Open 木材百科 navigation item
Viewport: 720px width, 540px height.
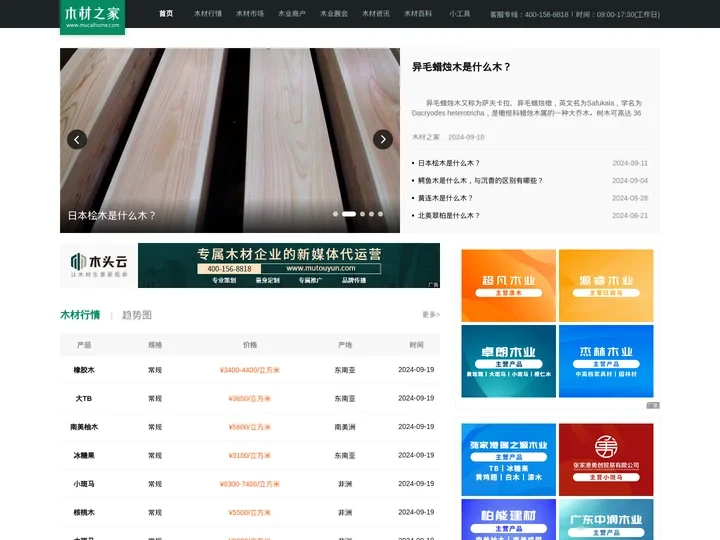point(418,14)
